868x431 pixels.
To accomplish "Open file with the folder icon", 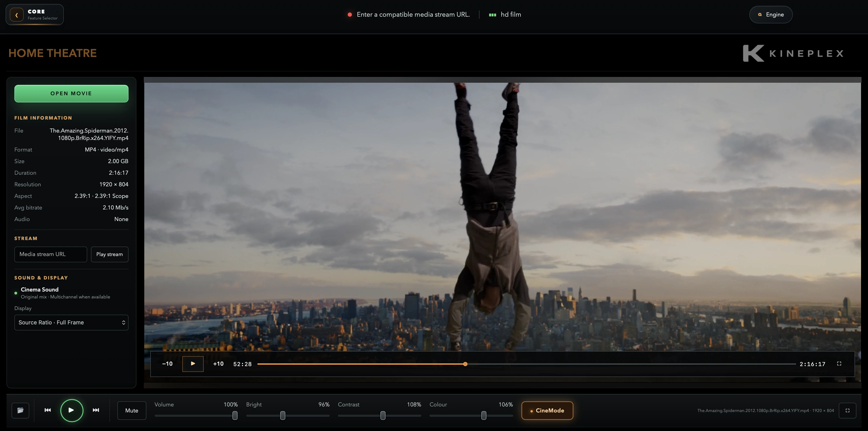I will coord(20,410).
